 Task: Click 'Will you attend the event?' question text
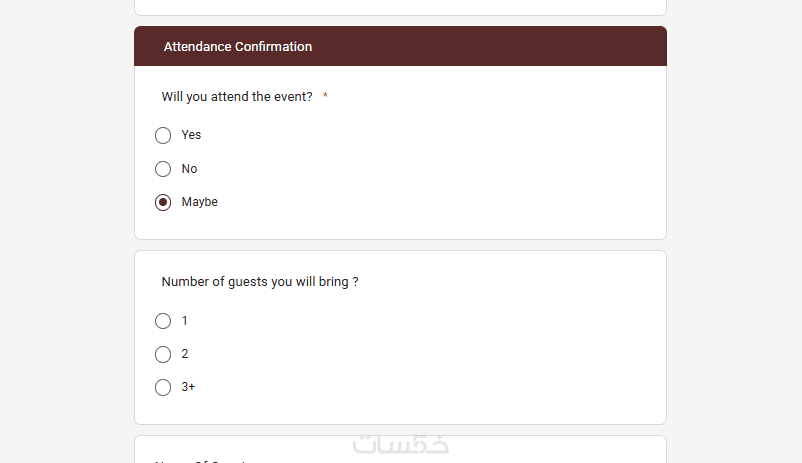click(x=237, y=97)
